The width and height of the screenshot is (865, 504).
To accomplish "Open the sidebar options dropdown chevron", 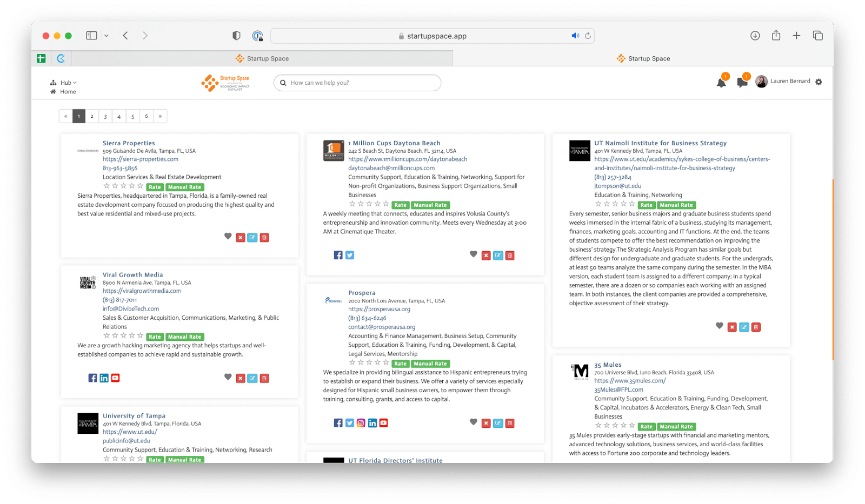I will tap(107, 36).
